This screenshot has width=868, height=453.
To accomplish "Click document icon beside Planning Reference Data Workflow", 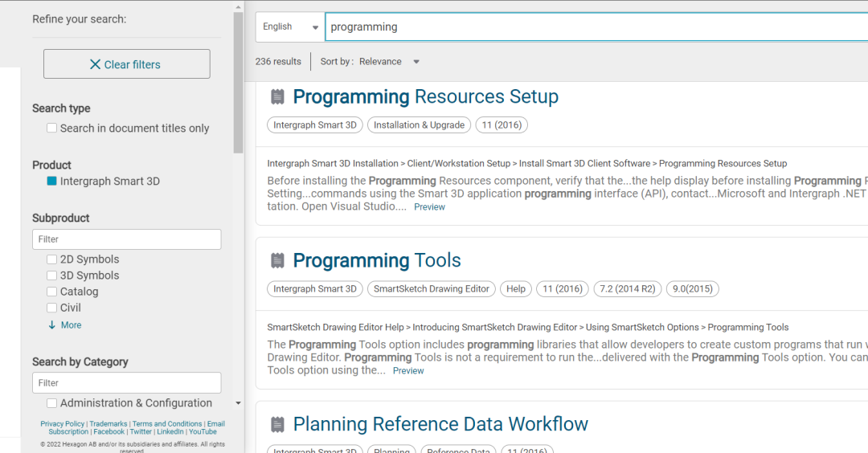I will [x=277, y=424].
